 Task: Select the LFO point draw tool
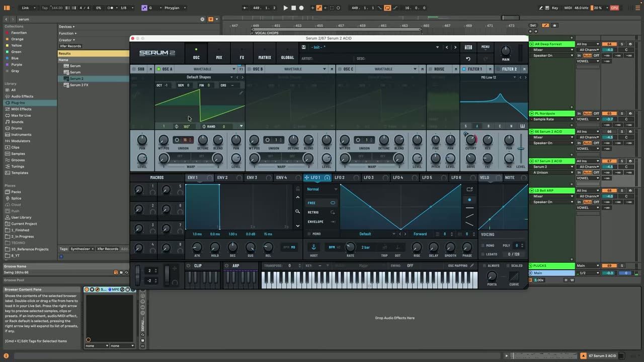point(469,200)
